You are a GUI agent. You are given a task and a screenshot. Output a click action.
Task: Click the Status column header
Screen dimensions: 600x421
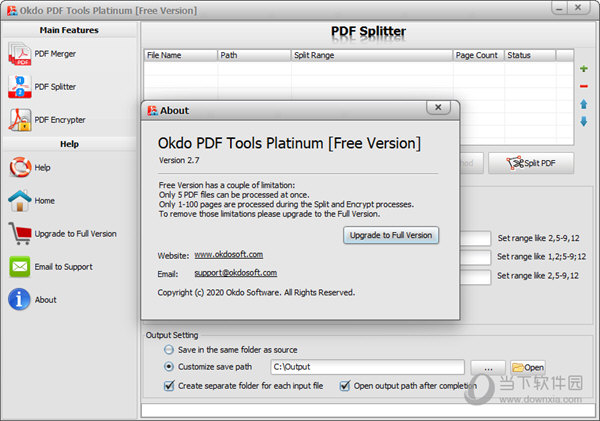coord(530,55)
